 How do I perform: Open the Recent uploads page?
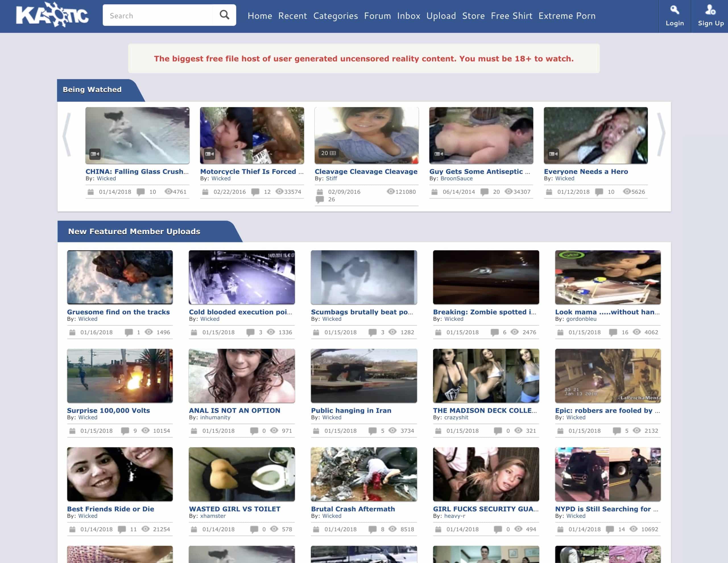(x=292, y=16)
